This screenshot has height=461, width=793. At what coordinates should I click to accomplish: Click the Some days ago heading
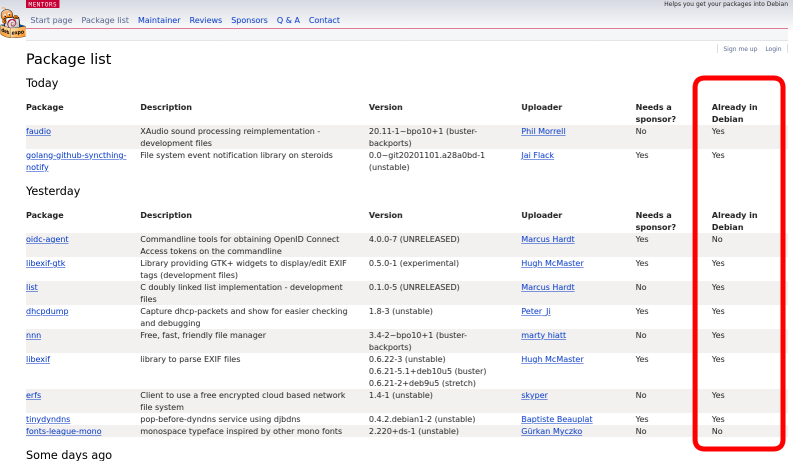point(69,454)
